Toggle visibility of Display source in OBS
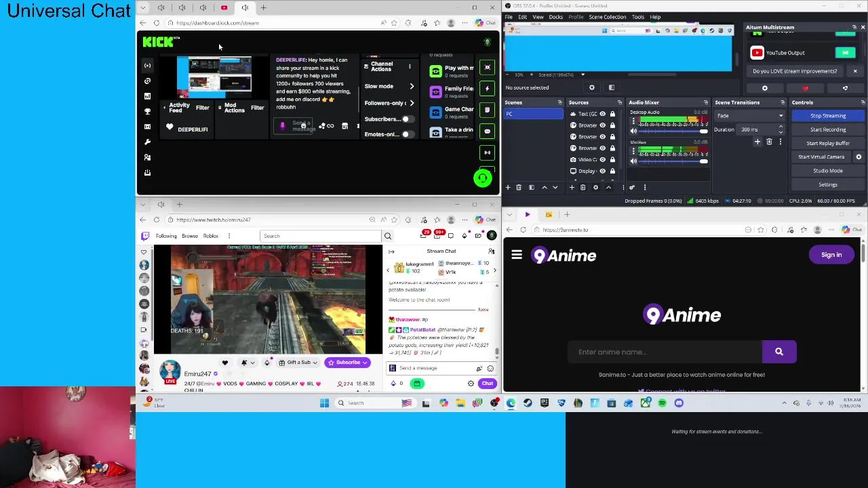This screenshot has width=868, height=488. [602, 171]
